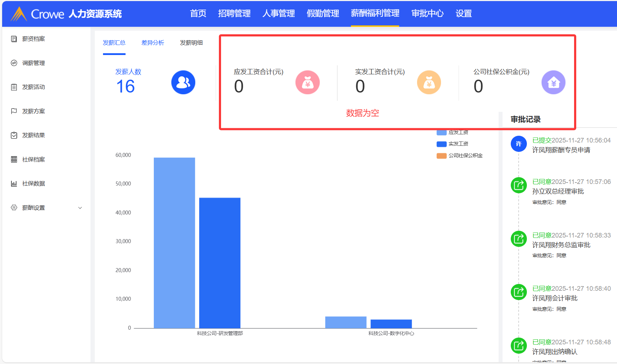Click the 发薪方案 flag icon
Screen dimensions: 617x364
[x=14, y=111]
